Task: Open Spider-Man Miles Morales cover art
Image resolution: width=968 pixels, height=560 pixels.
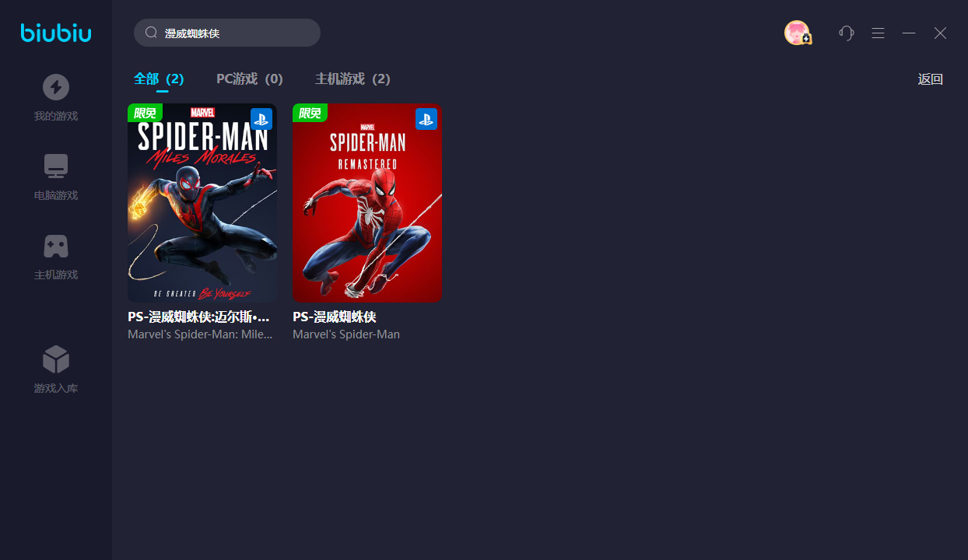Action: [202, 203]
